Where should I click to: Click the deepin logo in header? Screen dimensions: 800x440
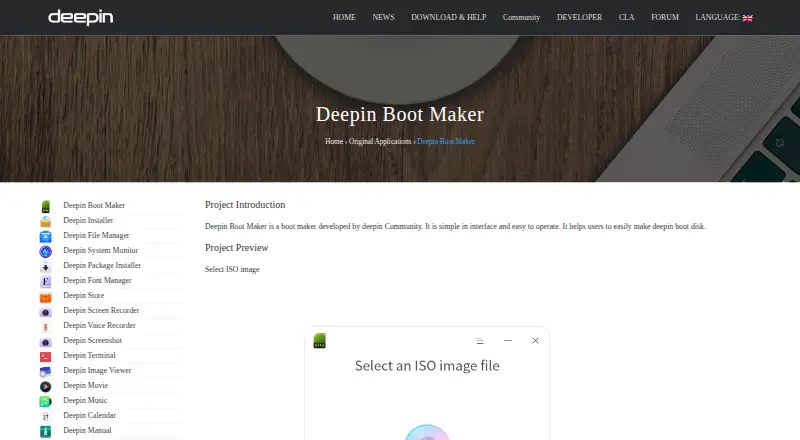(x=81, y=17)
